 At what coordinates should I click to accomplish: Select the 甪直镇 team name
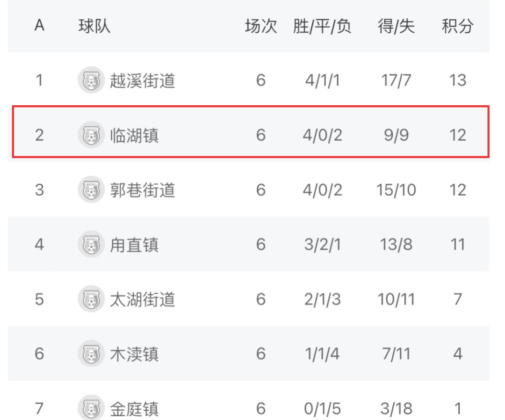point(134,244)
